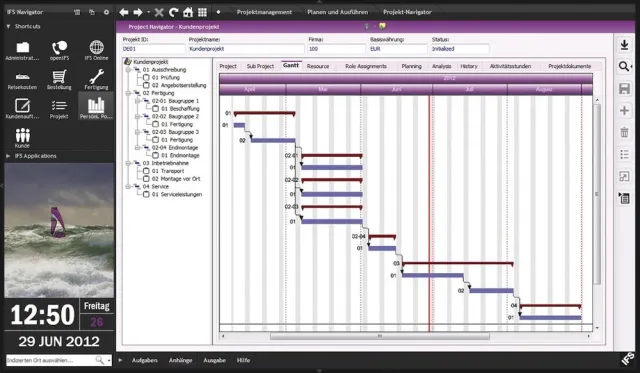Open the grid overview icon
The width and height of the screenshot is (640, 373).
tap(202, 12)
